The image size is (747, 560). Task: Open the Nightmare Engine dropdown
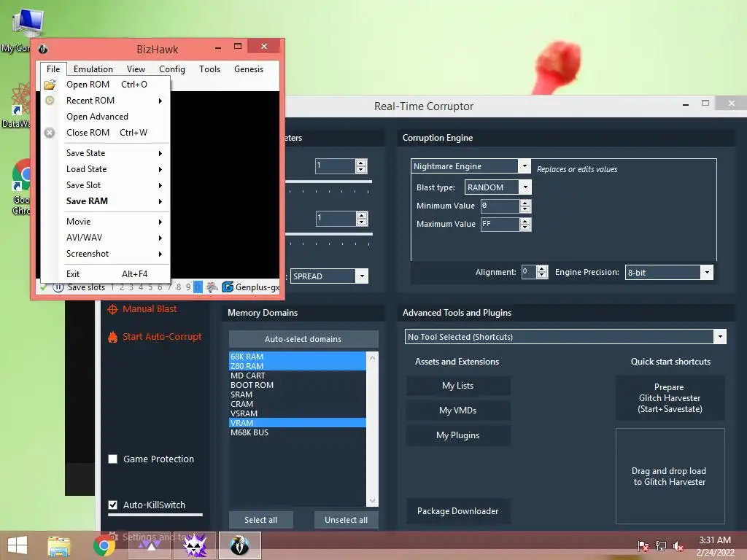[524, 166]
